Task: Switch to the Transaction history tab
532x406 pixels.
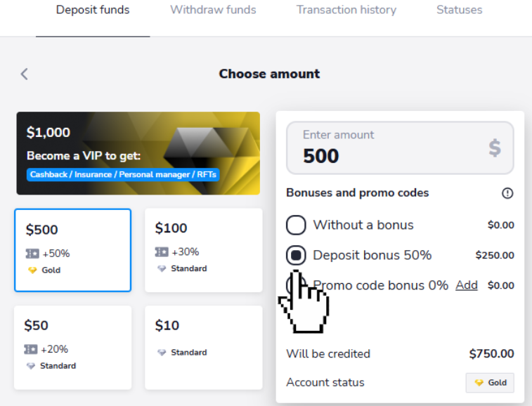Action: [346, 10]
